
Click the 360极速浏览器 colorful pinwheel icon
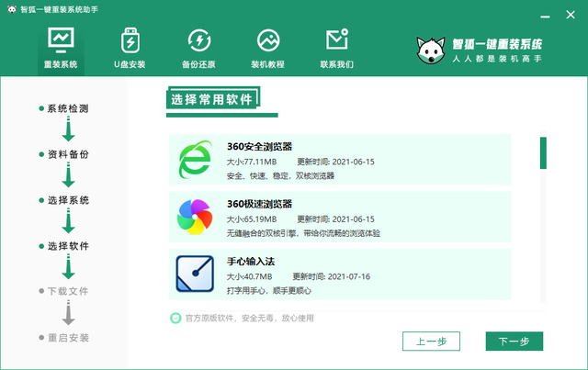[195, 217]
